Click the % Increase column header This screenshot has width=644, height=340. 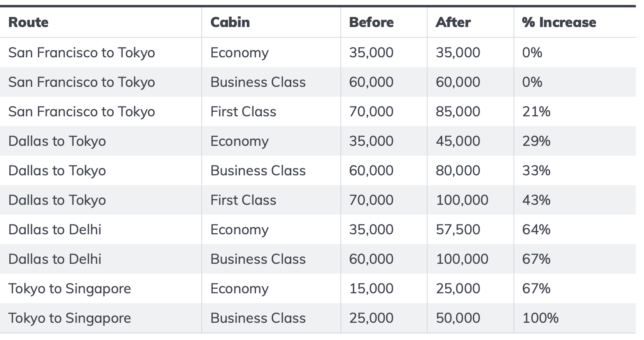559,22
